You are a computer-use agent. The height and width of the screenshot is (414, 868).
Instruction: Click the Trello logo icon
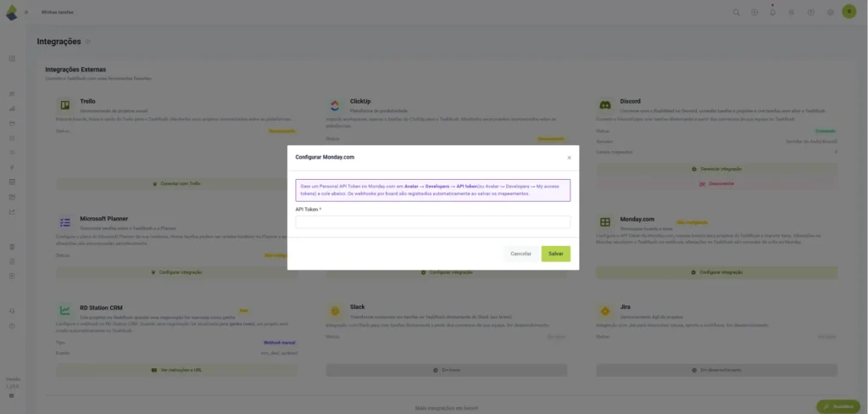tap(64, 104)
